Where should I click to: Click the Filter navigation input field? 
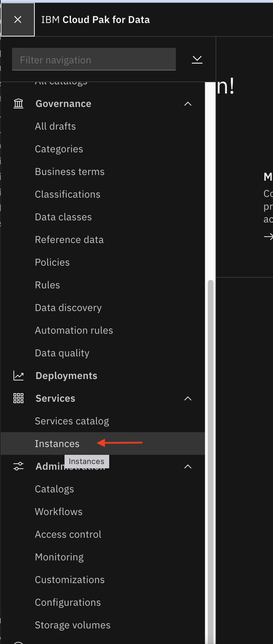[94, 59]
